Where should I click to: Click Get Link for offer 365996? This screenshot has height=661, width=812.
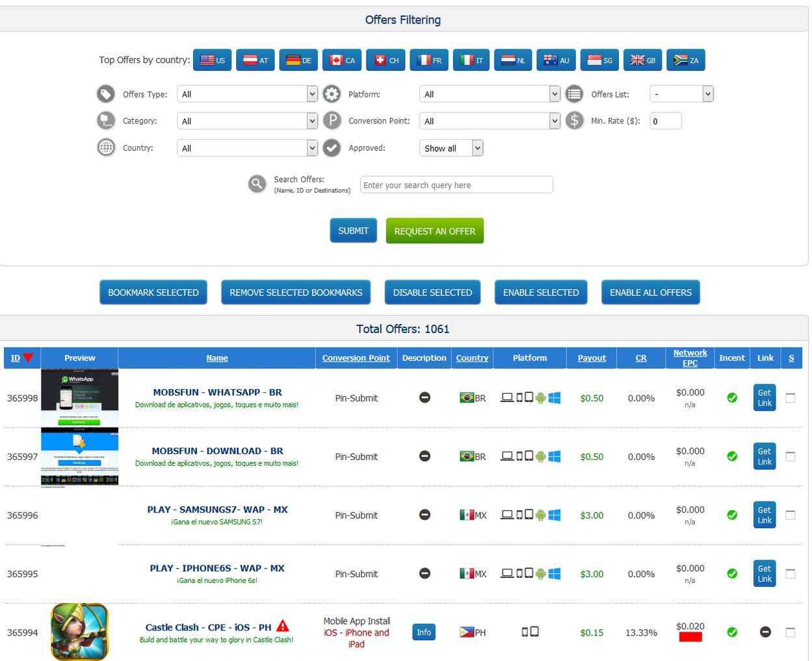click(x=765, y=515)
